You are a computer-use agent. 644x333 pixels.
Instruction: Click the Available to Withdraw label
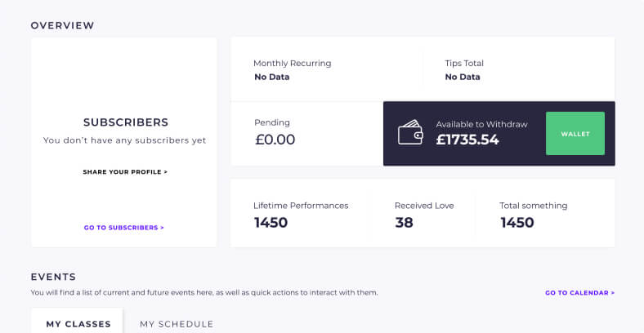click(x=481, y=124)
